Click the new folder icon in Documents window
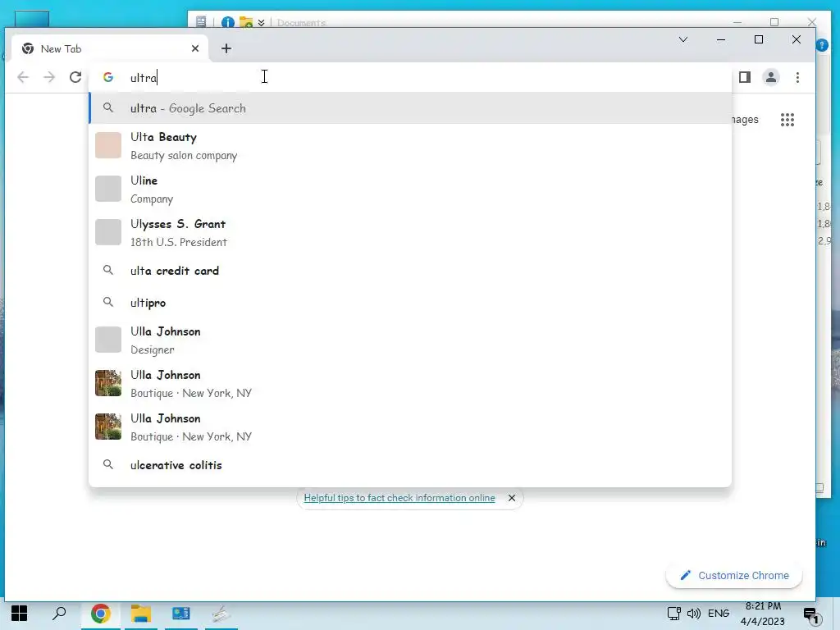Screen dimensions: 840x630 [x=246, y=22]
